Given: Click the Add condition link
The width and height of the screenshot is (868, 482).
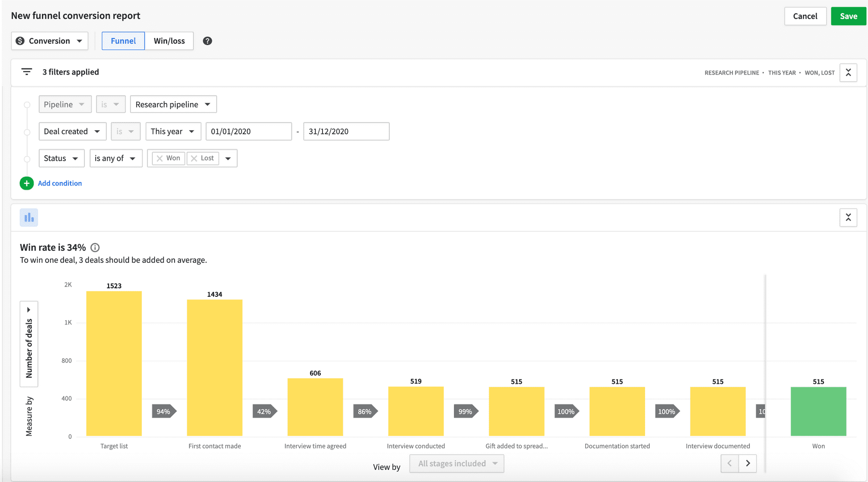Looking at the screenshot, I should click(60, 183).
